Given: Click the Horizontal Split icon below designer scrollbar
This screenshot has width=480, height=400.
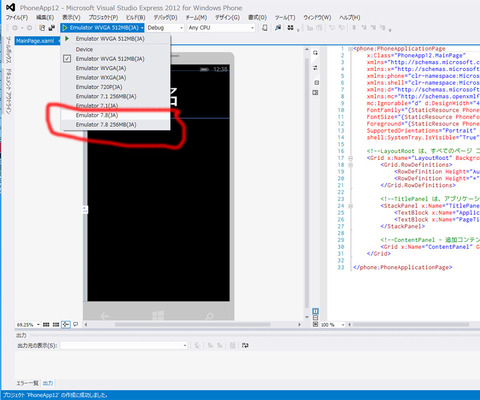Looking at the screenshot, I should [315, 318].
